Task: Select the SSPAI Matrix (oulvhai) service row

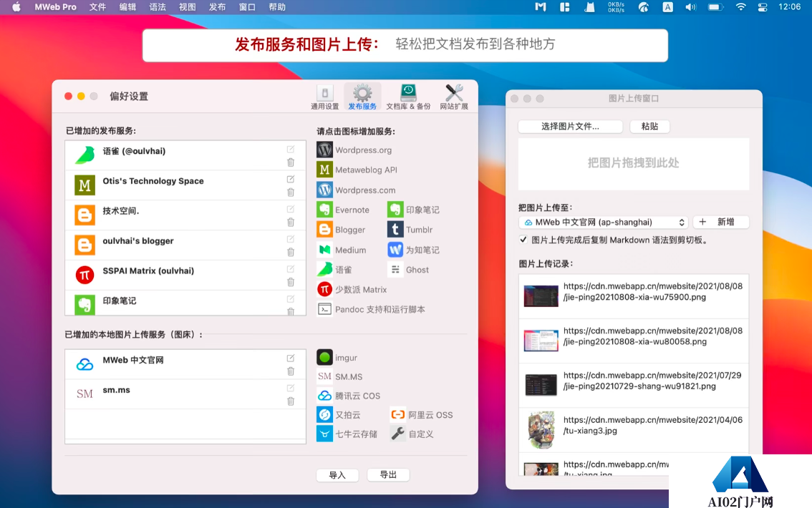Action: 185,275
